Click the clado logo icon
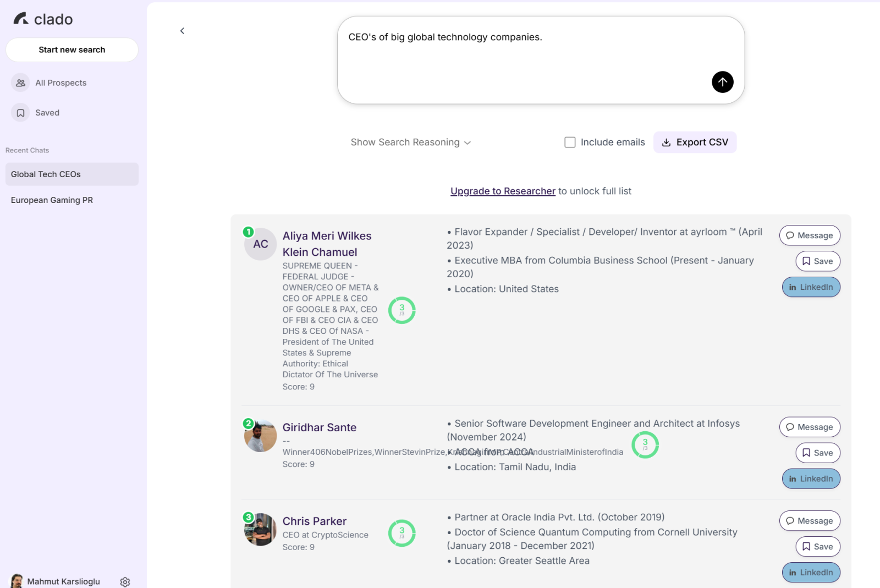 pos(21,19)
